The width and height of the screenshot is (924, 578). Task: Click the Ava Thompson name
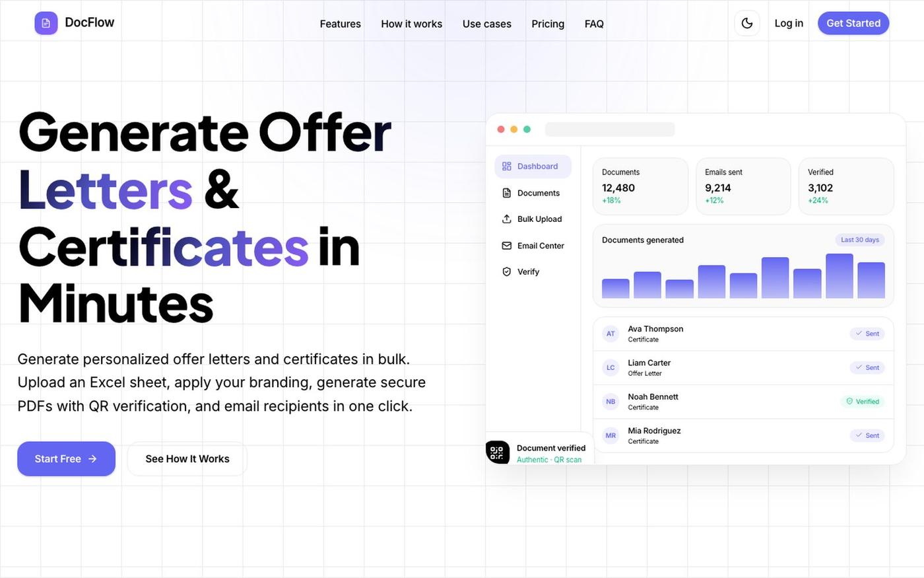tap(655, 329)
